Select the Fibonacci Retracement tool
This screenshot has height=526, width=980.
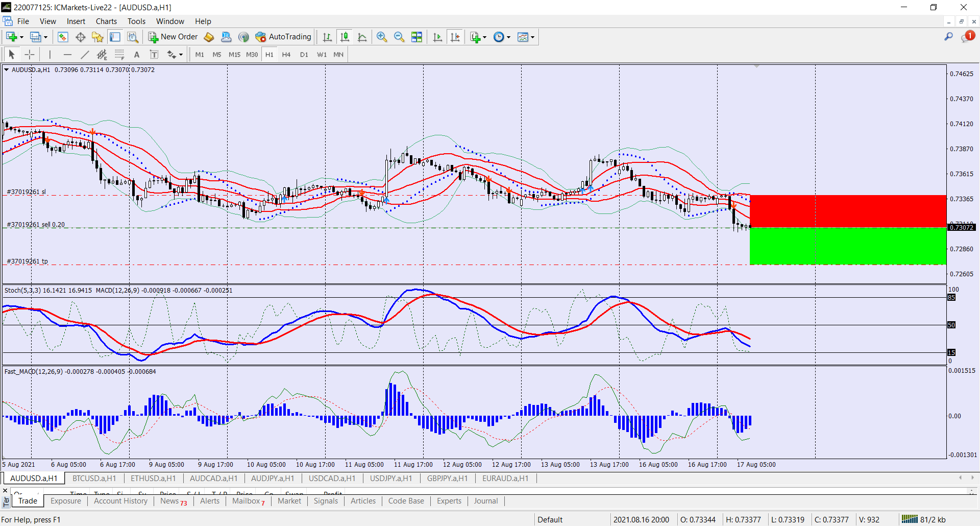point(119,55)
